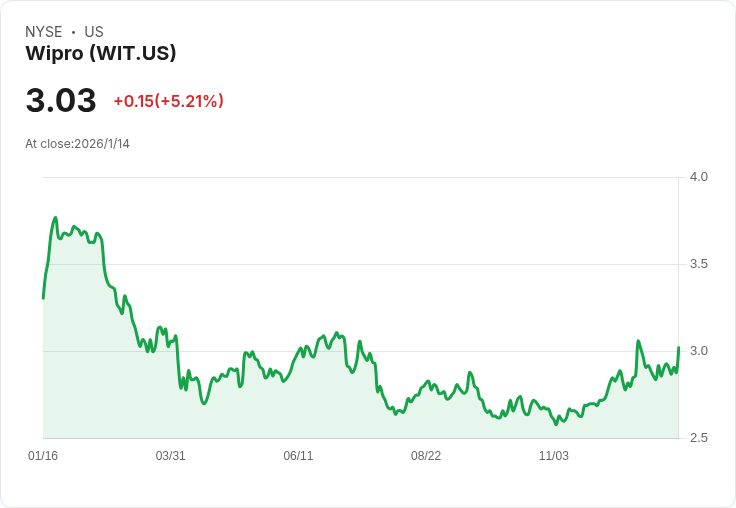Click the dot separator between NYSE and US
Screen dimensions: 736x508
[x=73, y=33]
